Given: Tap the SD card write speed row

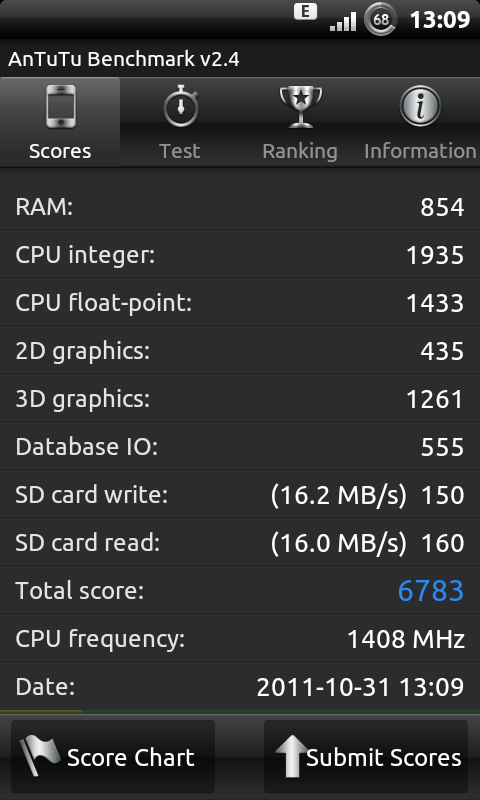Looking at the screenshot, I should [x=240, y=494].
